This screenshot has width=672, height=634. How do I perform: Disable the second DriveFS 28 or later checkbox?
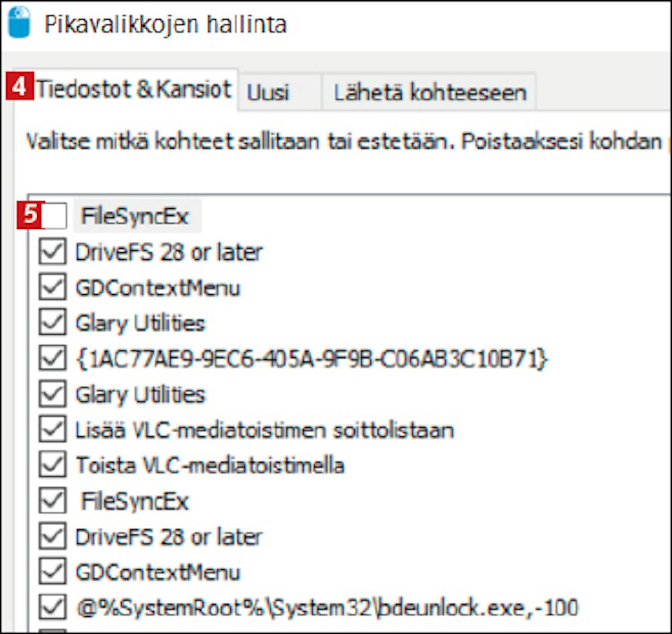click(x=52, y=536)
